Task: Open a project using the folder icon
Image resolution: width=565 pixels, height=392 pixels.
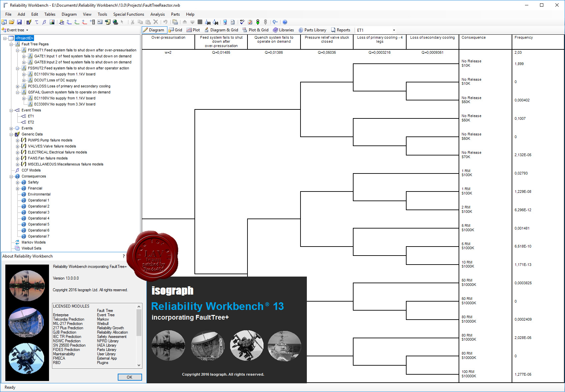Action: click(x=12, y=22)
